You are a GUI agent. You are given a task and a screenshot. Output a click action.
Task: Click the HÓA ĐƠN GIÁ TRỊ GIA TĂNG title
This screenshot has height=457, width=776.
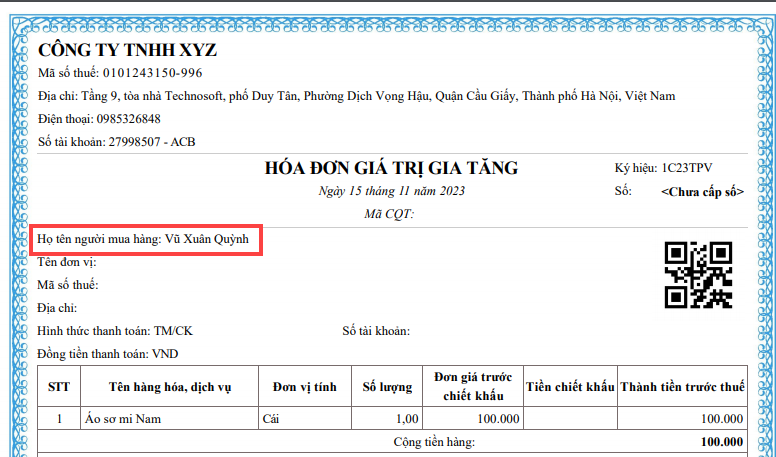coord(391,168)
